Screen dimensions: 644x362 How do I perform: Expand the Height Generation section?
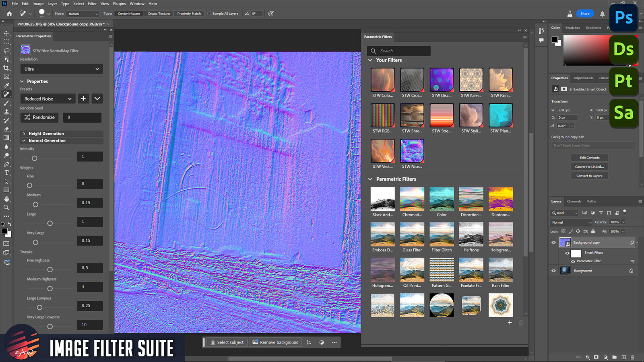tap(25, 133)
